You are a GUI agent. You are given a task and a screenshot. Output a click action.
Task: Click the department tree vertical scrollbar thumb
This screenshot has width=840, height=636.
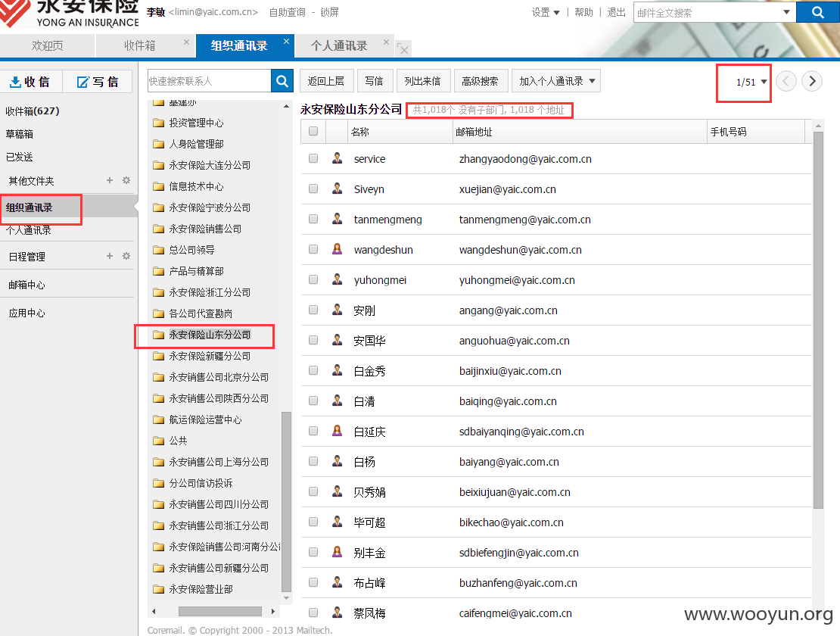pos(286,502)
